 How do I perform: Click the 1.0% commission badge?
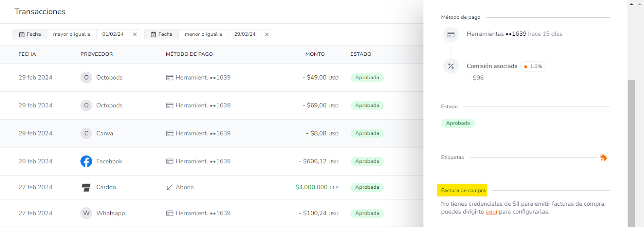coord(533,66)
